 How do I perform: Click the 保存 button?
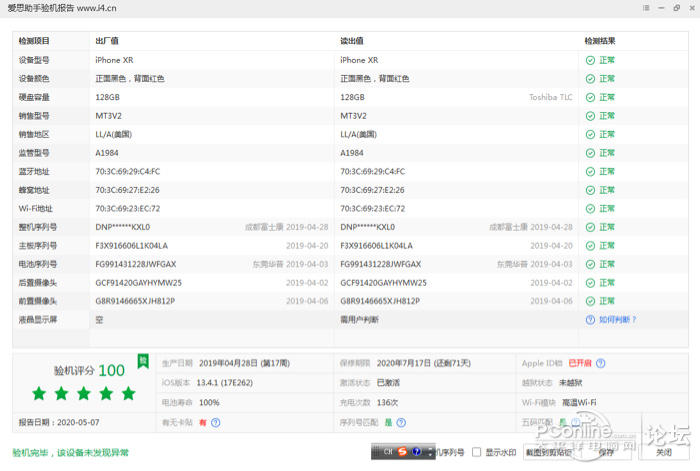pyautogui.click(x=606, y=453)
